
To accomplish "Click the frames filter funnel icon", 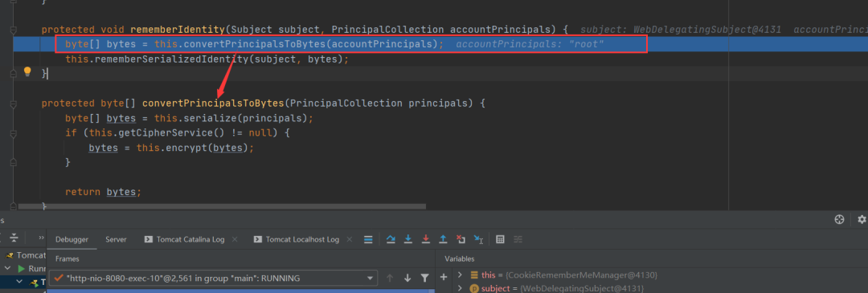I will 424,278.
